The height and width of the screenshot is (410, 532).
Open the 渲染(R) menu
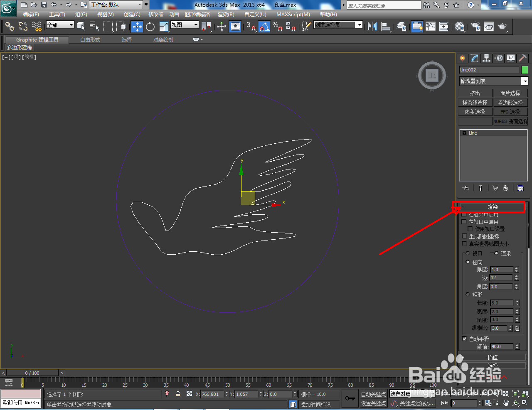[226, 14]
